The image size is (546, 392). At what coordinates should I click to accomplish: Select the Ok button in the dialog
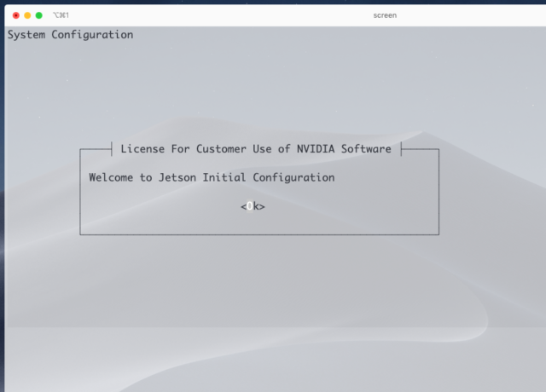pos(253,206)
